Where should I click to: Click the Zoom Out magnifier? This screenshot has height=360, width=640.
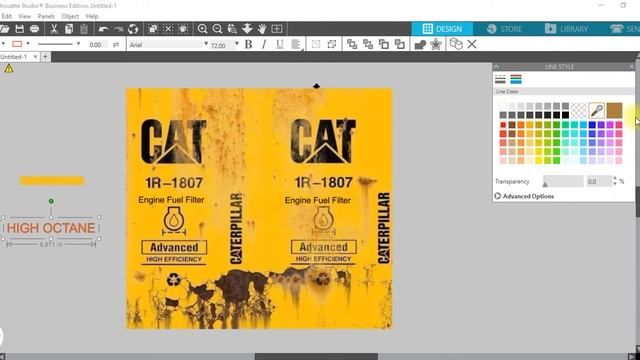point(217,29)
